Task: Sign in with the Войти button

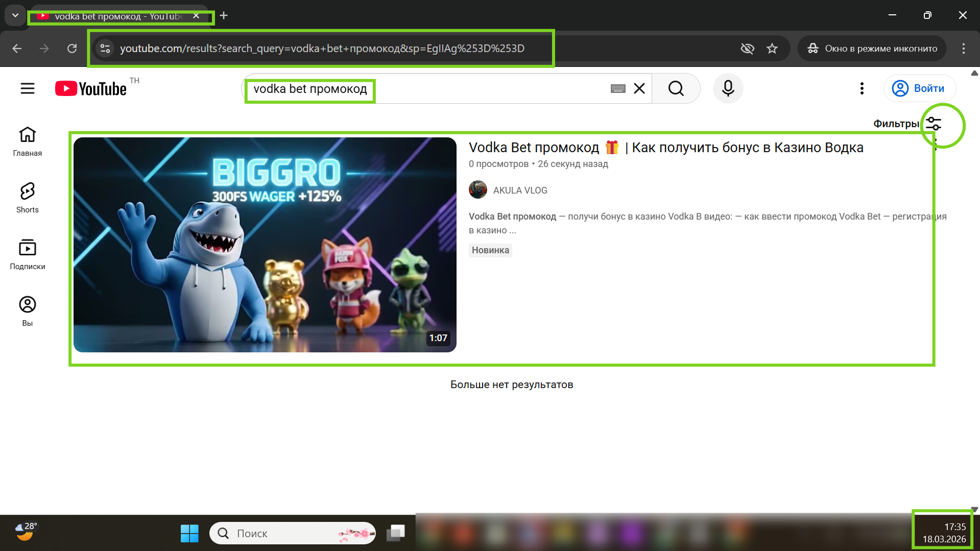Action: point(920,88)
